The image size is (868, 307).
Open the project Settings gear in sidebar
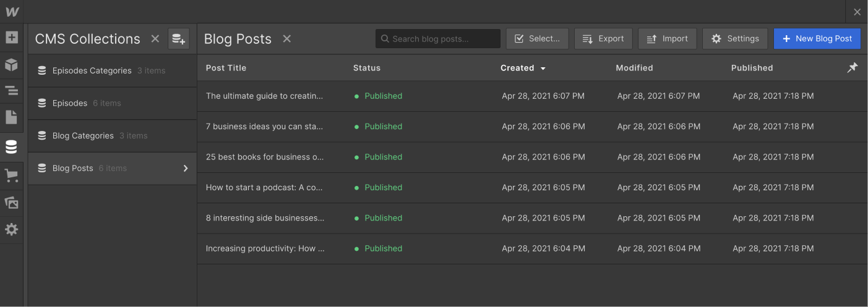(x=11, y=229)
